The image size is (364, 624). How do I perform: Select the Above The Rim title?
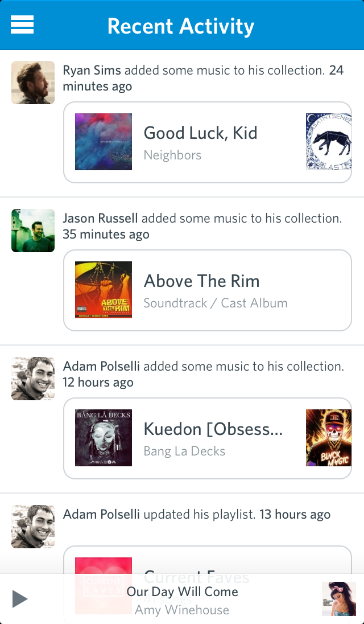(201, 281)
